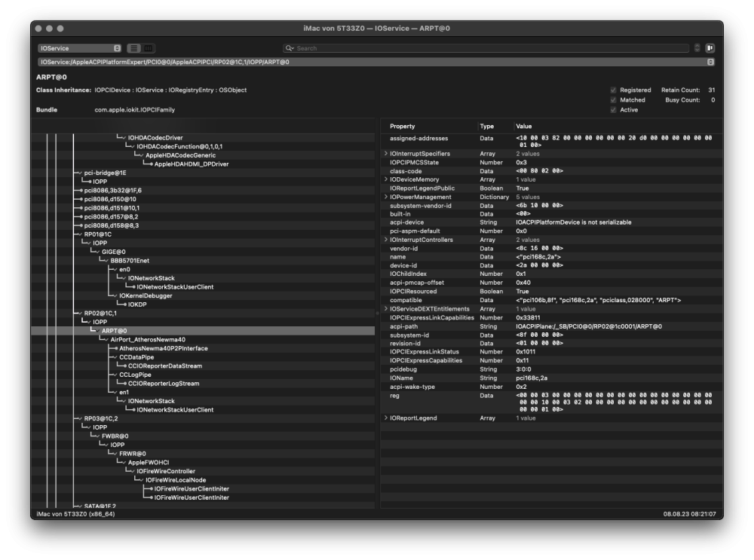Select AtherosNewma40P2PInterface node
The height and width of the screenshot is (560, 754).
[164, 348]
